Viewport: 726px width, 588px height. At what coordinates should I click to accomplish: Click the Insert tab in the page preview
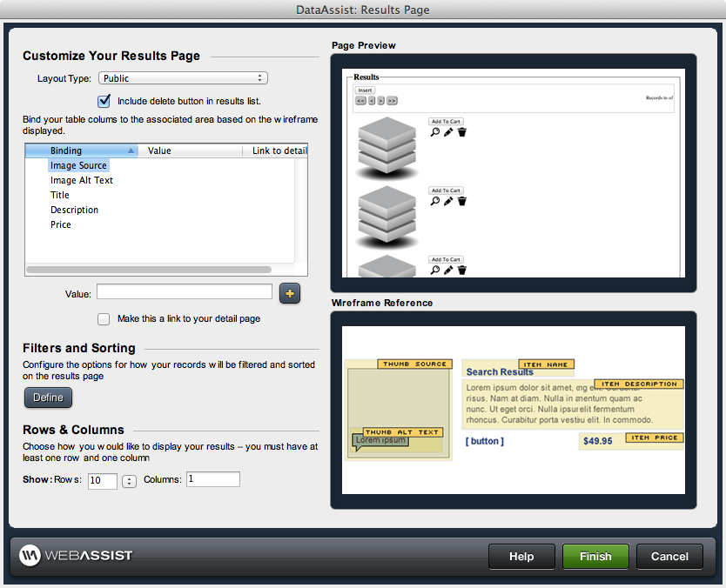(x=365, y=90)
